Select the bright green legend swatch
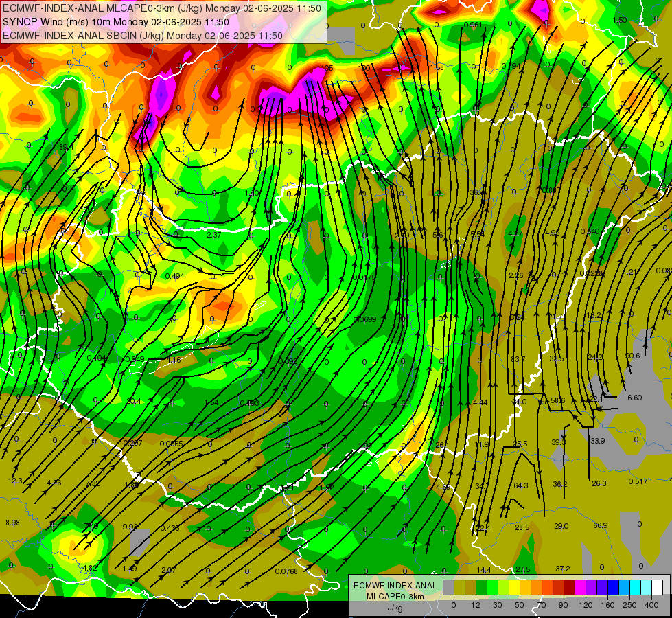 492,587
